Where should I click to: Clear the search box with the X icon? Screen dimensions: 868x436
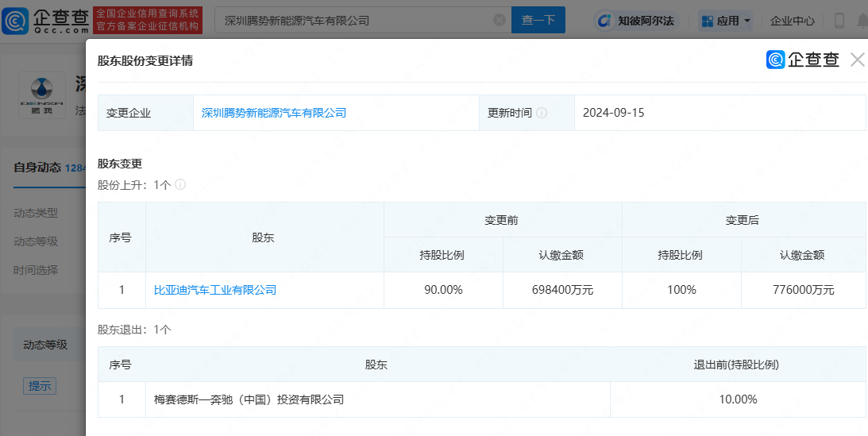point(500,21)
